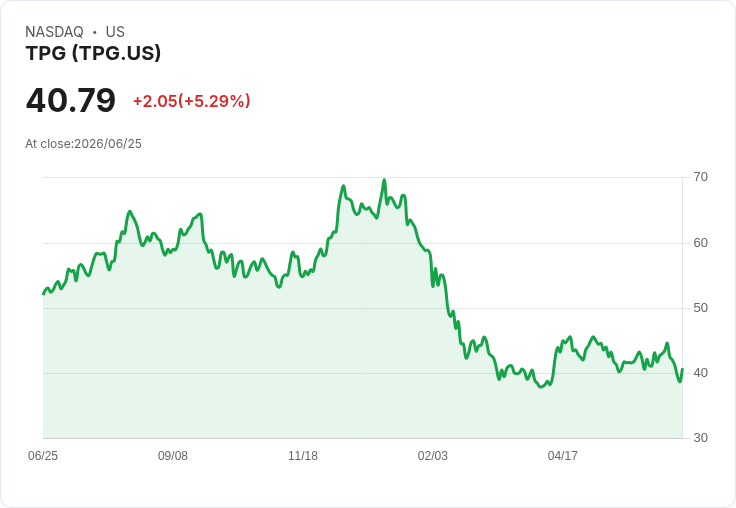Viewport: 736px width, 508px height.
Task: Click the 70 y-axis price label
Action: click(700, 177)
